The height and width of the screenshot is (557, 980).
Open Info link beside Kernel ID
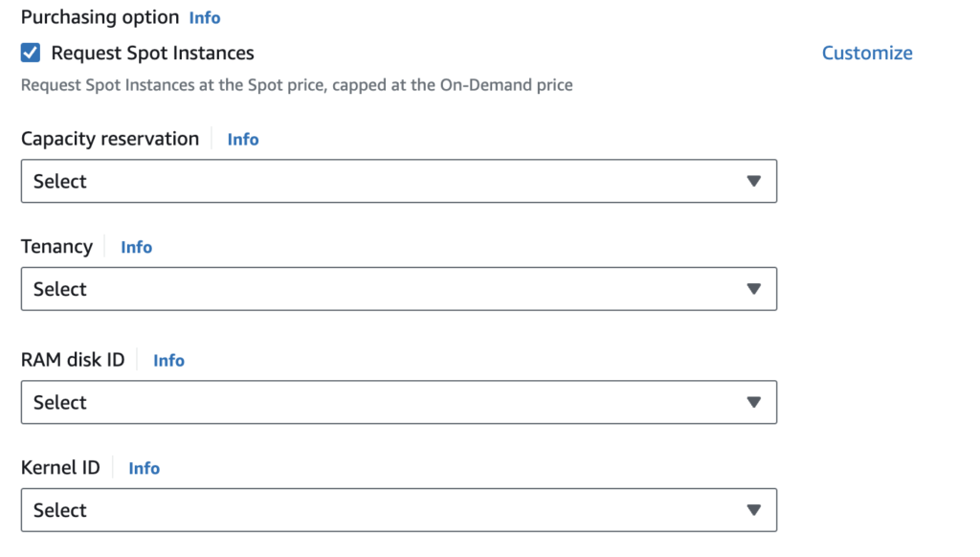pos(144,468)
